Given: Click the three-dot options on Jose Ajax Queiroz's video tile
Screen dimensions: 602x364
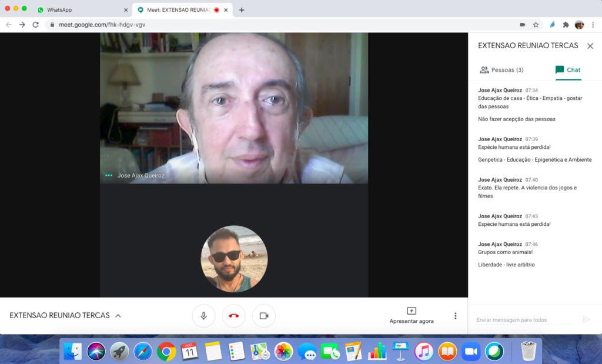Looking at the screenshot, I should pos(109,175).
